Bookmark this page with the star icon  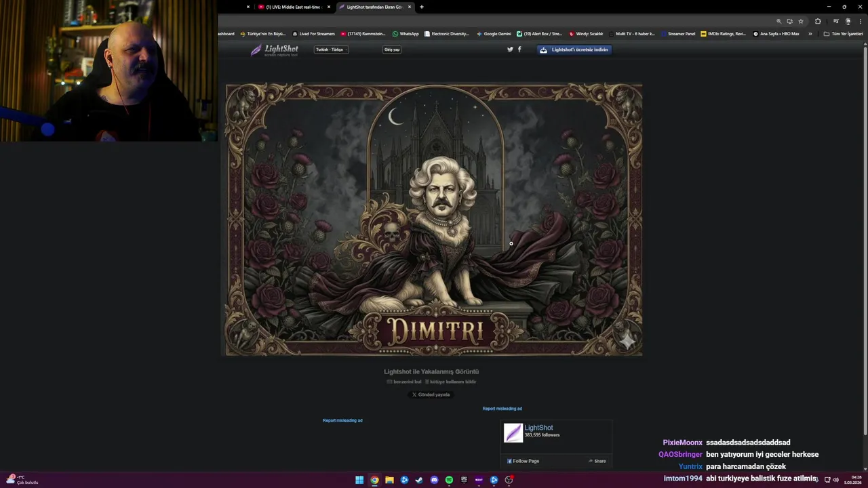(801, 21)
